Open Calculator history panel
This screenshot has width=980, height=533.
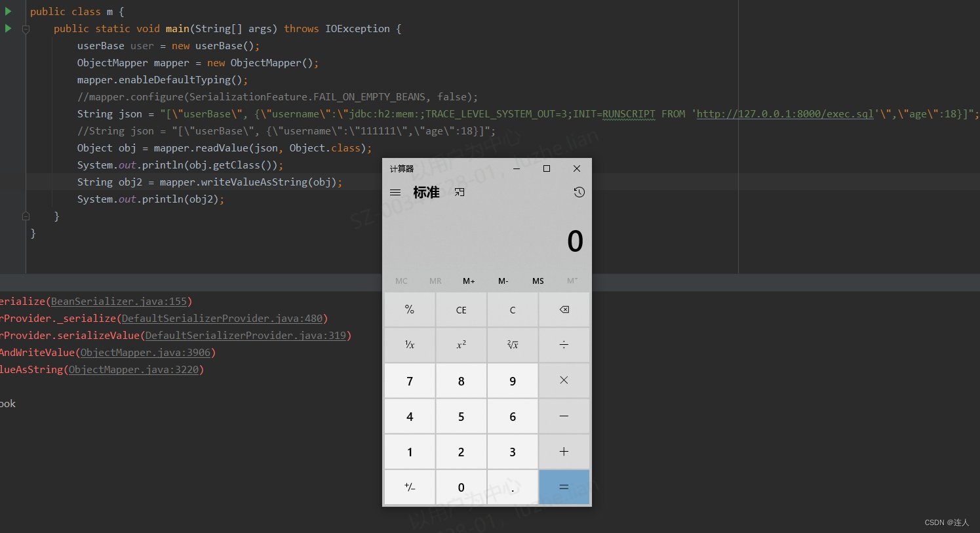pyautogui.click(x=579, y=192)
